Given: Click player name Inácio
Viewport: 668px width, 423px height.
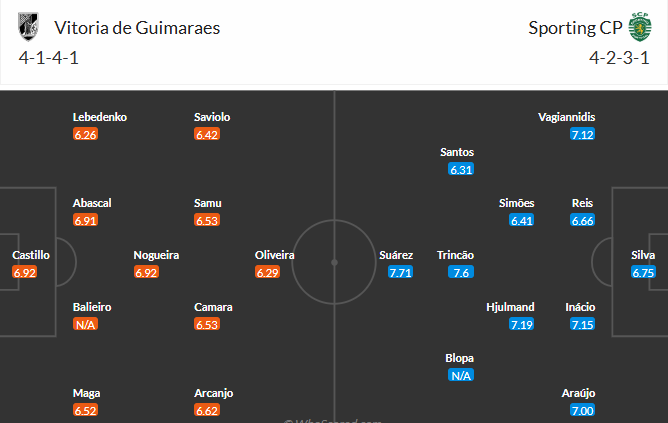Looking at the screenshot, I should [x=582, y=307].
